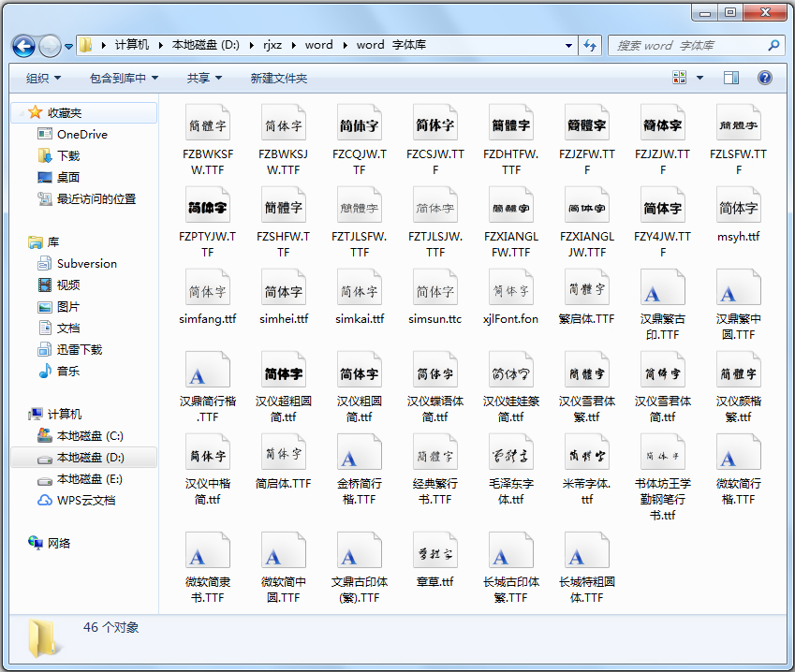The width and height of the screenshot is (795, 672).
Task: Open WPS云文档 in the sidebar
Action: pyautogui.click(x=85, y=500)
